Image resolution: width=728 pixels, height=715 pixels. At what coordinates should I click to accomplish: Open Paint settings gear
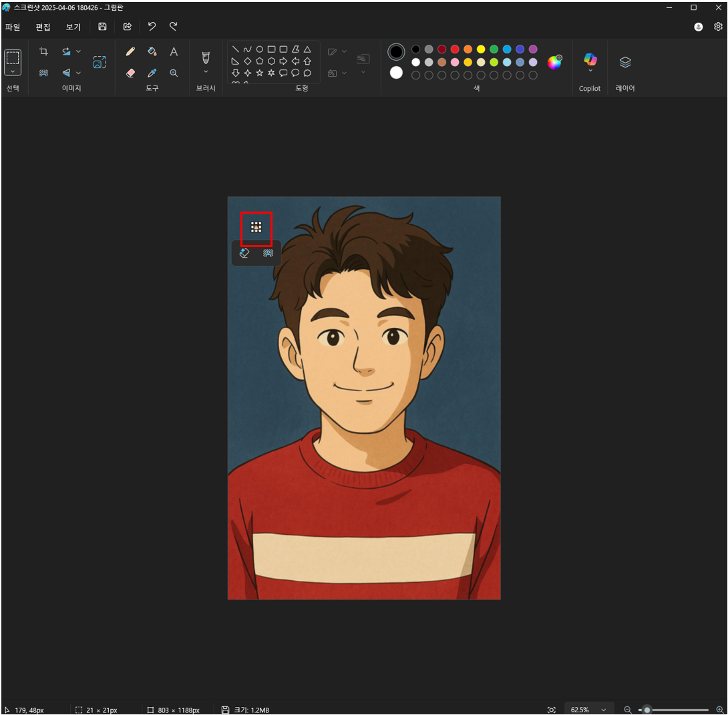[x=718, y=27]
